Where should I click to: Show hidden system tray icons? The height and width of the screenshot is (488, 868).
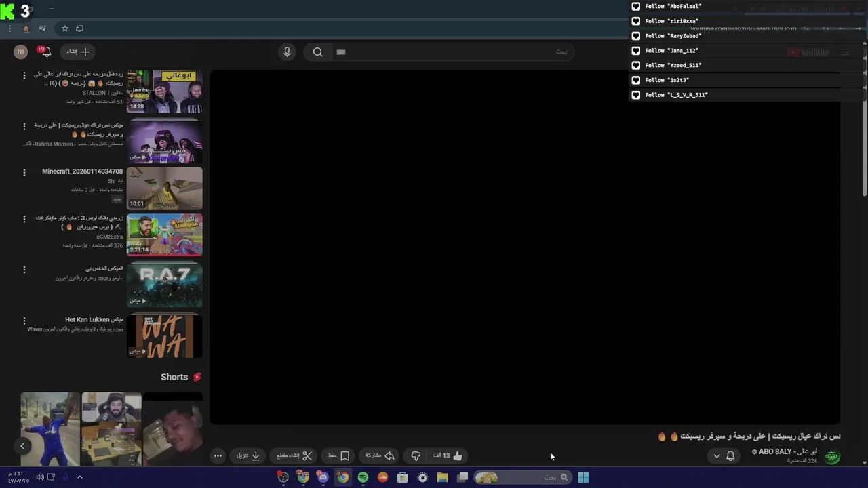(79, 477)
